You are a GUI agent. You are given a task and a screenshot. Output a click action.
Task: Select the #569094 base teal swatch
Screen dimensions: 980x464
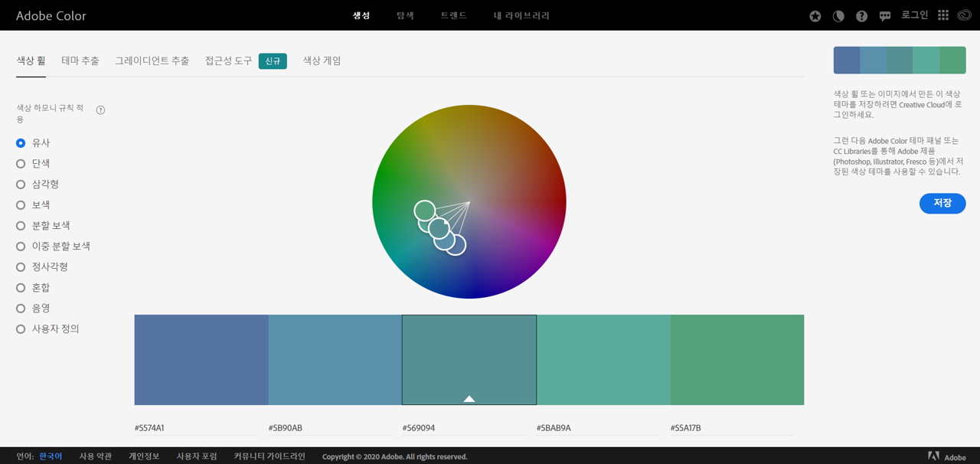tap(469, 360)
